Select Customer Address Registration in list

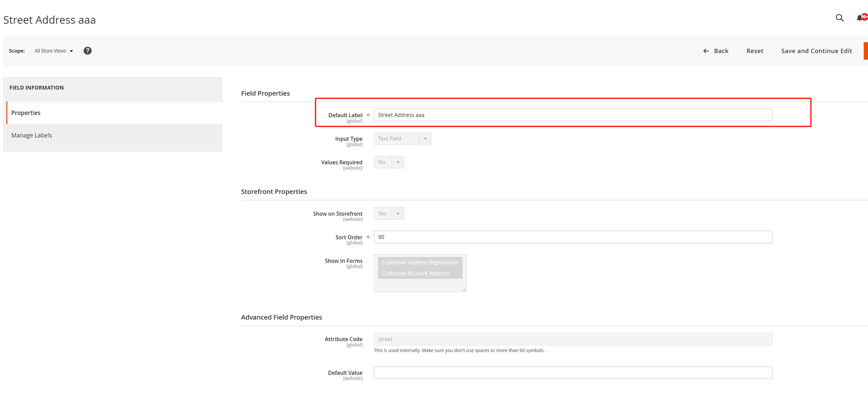point(420,262)
